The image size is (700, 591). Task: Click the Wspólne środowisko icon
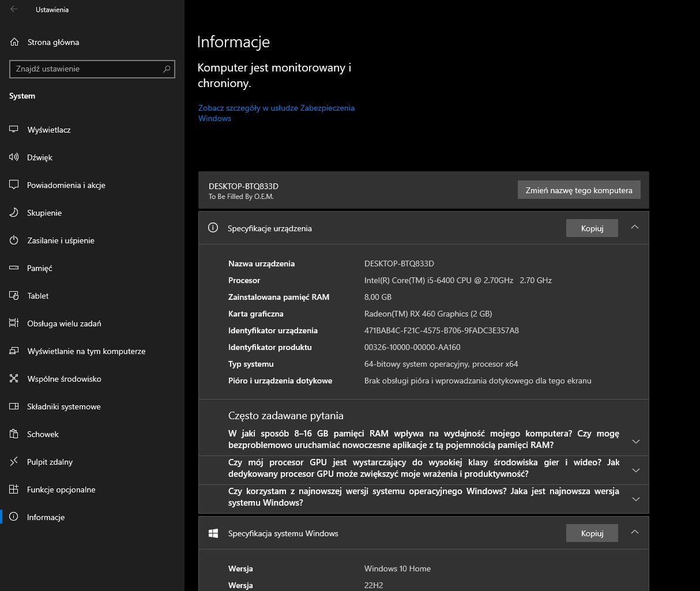pos(14,379)
